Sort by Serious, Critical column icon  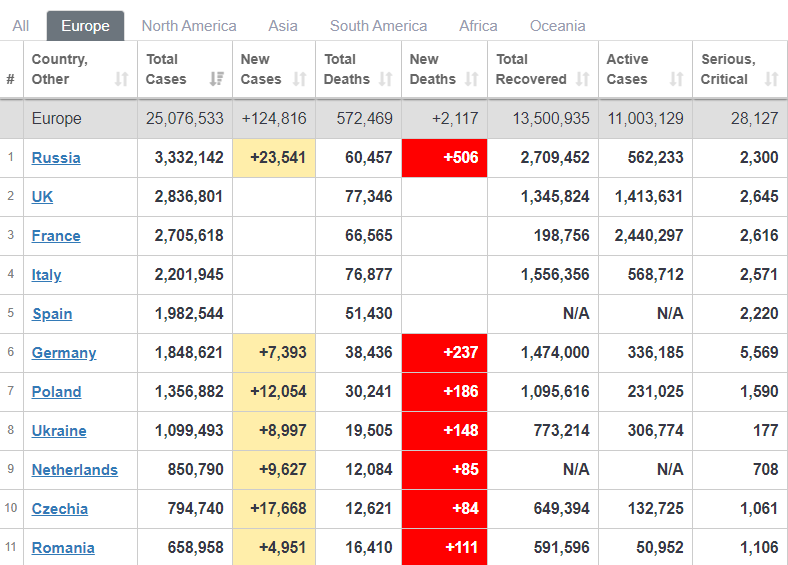point(770,79)
